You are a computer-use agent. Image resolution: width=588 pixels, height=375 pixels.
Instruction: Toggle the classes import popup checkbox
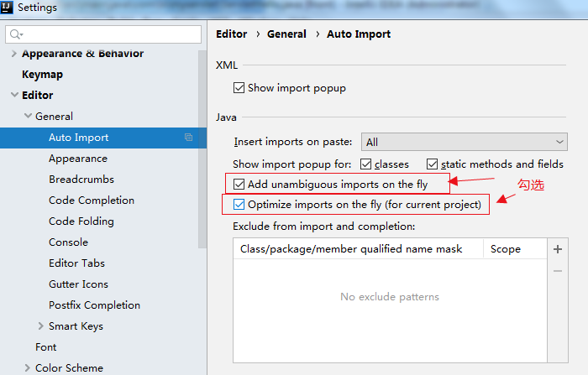pyautogui.click(x=365, y=164)
